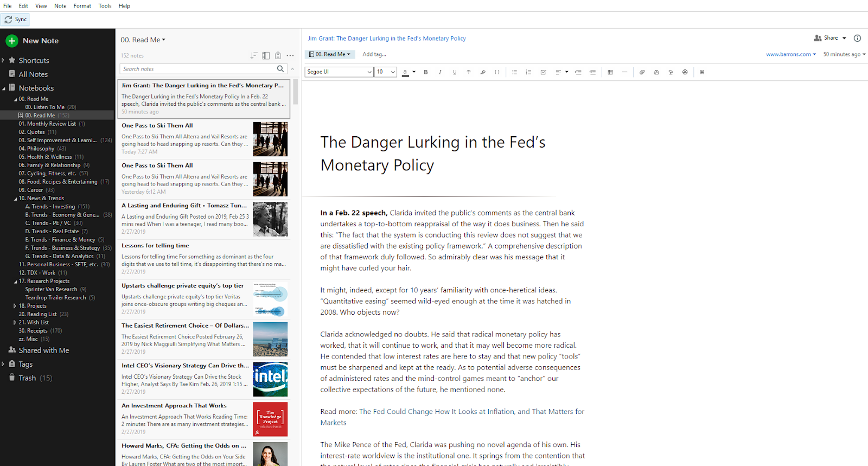Image resolution: width=868 pixels, height=466 pixels.
Task: Click the magnifier icon in Search notes
Action: 280,69
